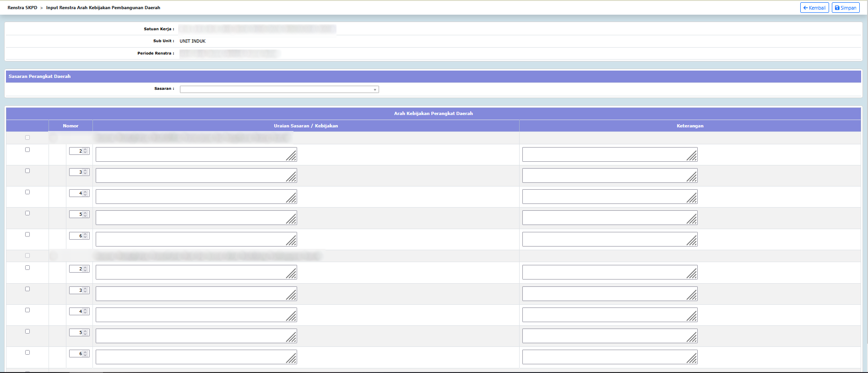Click the Uraian Sasaran / Kebijakan column header
The width and height of the screenshot is (868, 373).
pos(306,126)
